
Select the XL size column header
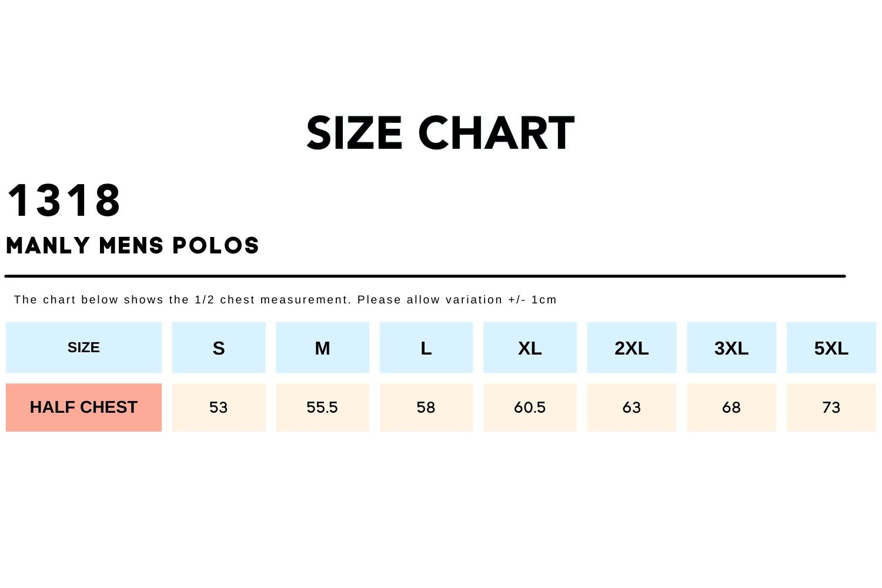(530, 348)
